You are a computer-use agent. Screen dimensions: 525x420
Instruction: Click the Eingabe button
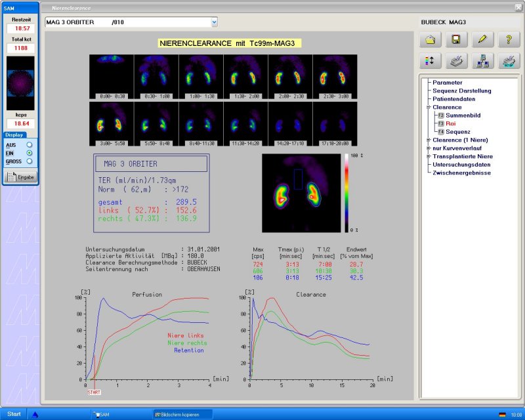pyautogui.click(x=21, y=177)
